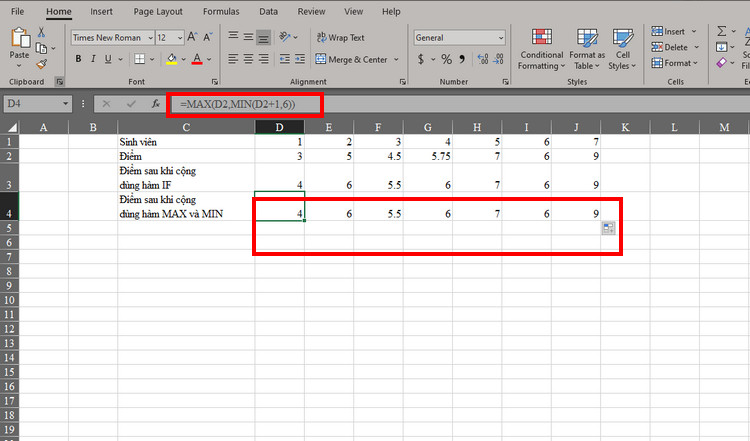Toggle Underline formatting
This screenshot has width=750, height=441.
108,59
